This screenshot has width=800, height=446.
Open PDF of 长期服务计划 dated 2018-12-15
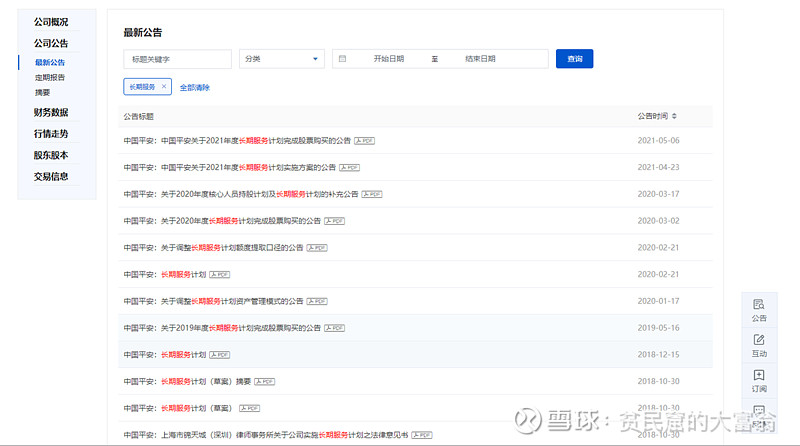click(219, 355)
